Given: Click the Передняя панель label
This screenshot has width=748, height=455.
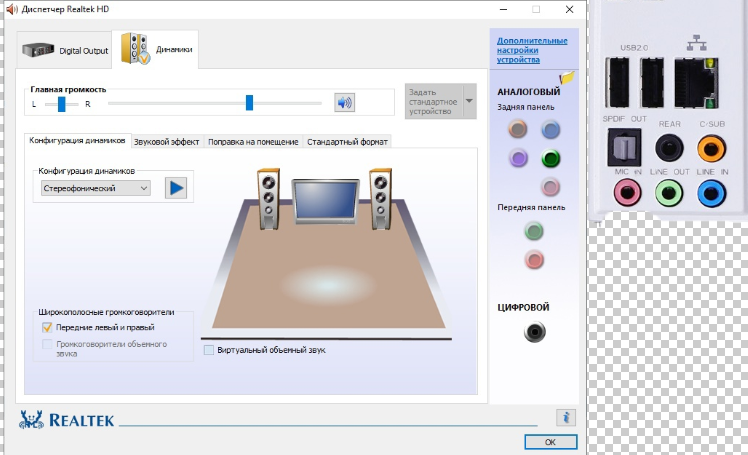Looking at the screenshot, I should (531, 207).
